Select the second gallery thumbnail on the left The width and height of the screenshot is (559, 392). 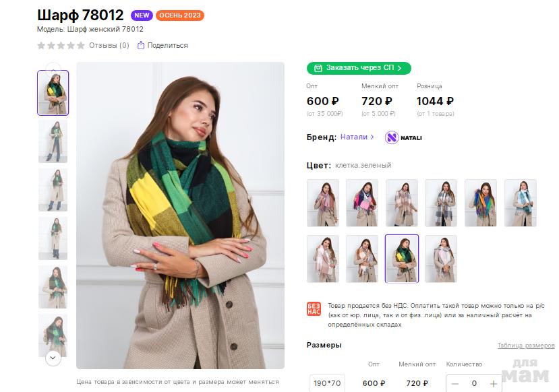point(53,141)
